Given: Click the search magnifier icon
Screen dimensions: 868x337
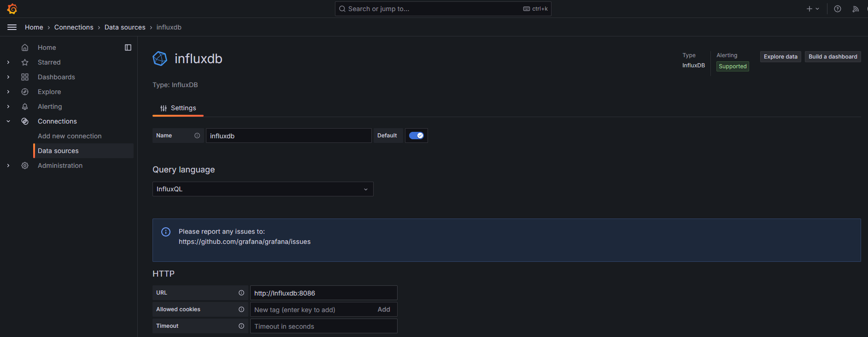Looking at the screenshot, I should click(x=342, y=9).
